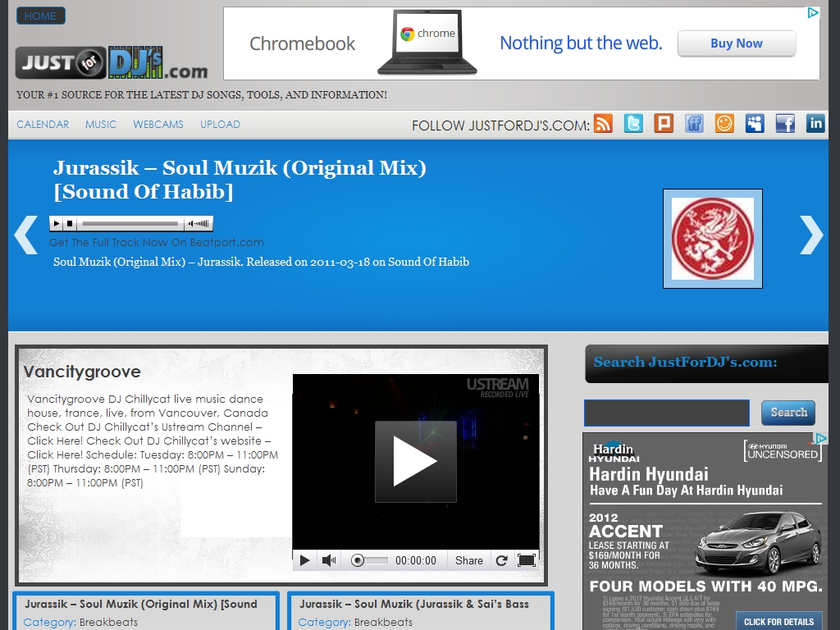Screen dimensions: 840x630
Task: Open the MySpace follow icon
Action: point(755,124)
